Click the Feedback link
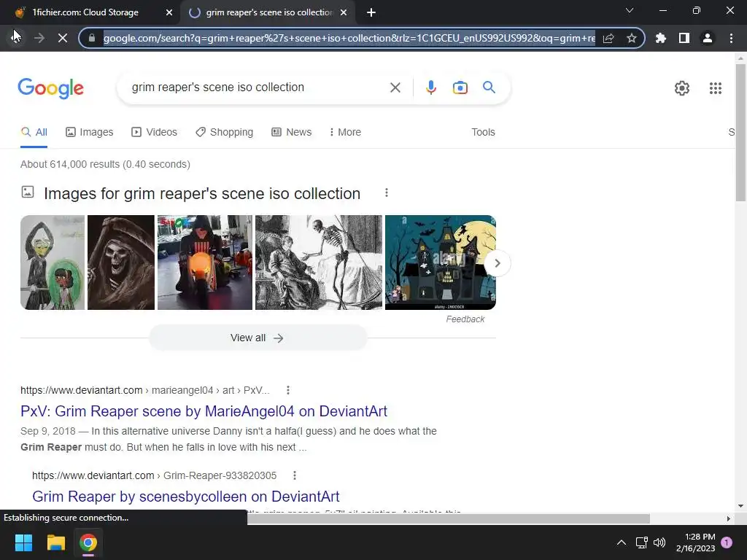 coord(465,319)
